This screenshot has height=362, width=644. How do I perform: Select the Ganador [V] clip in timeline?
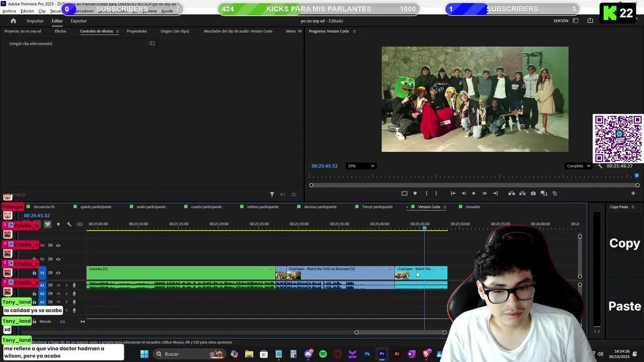pyautogui.click(x=181, y=273)
